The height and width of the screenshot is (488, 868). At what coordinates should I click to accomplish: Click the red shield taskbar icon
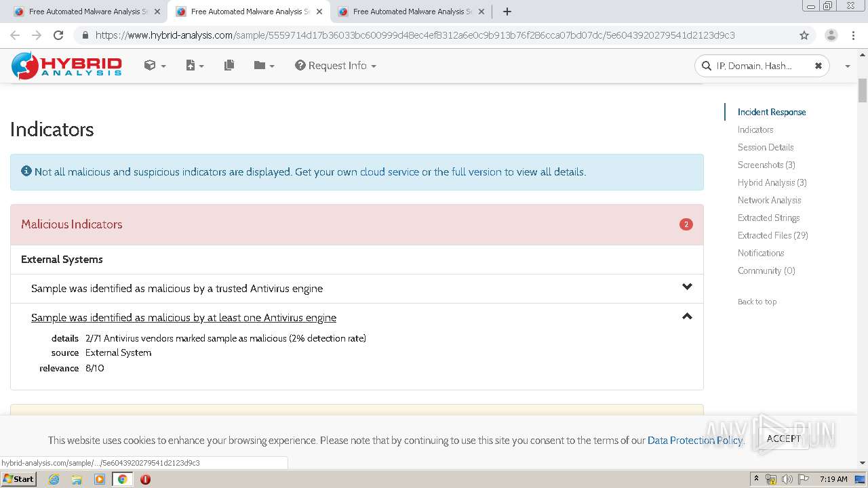point(145,479)
